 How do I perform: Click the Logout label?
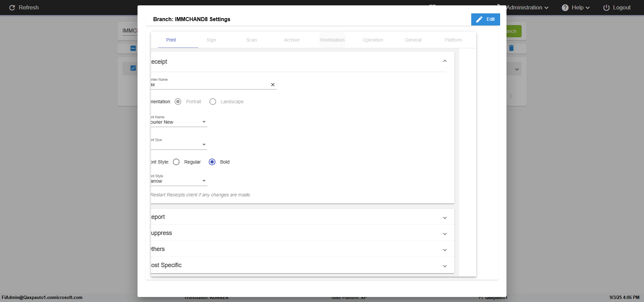point(622,8)
